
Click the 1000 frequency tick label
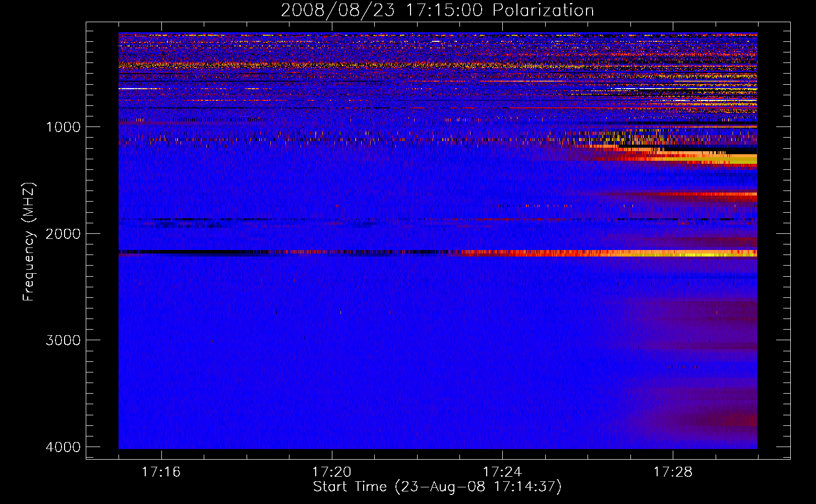click(x=63, y=127)
